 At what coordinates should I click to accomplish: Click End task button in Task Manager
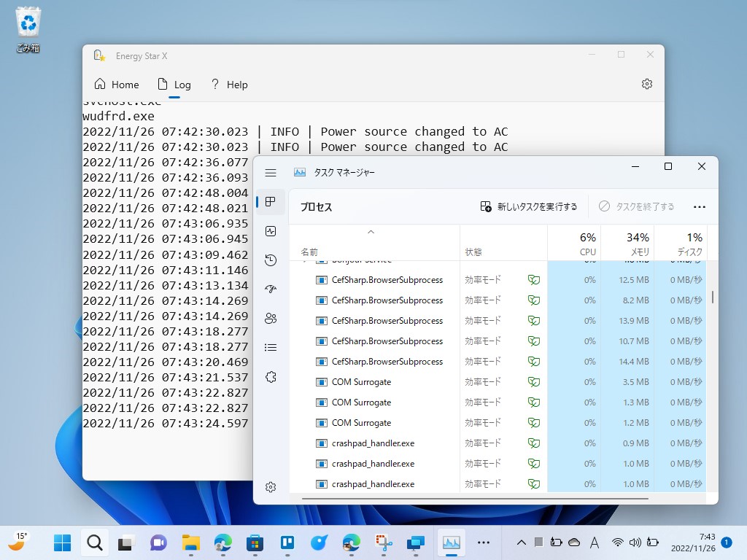click(636, 206)
